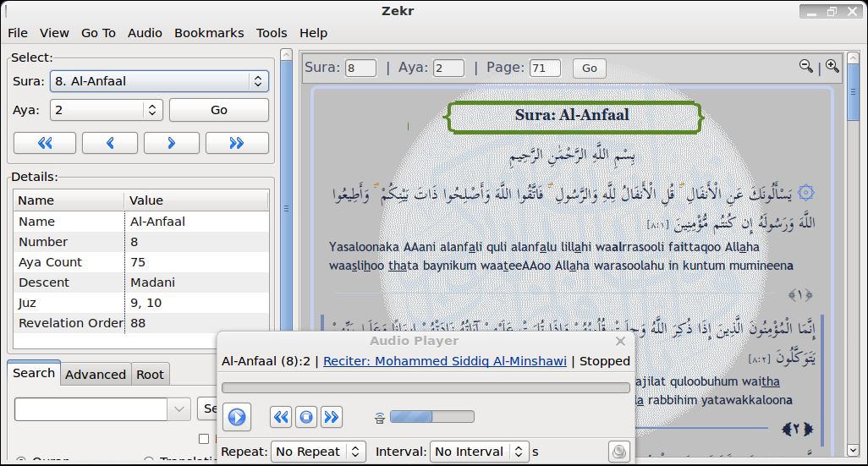Zoom in the Quran text view
The image size is (868, 466).
832,67
